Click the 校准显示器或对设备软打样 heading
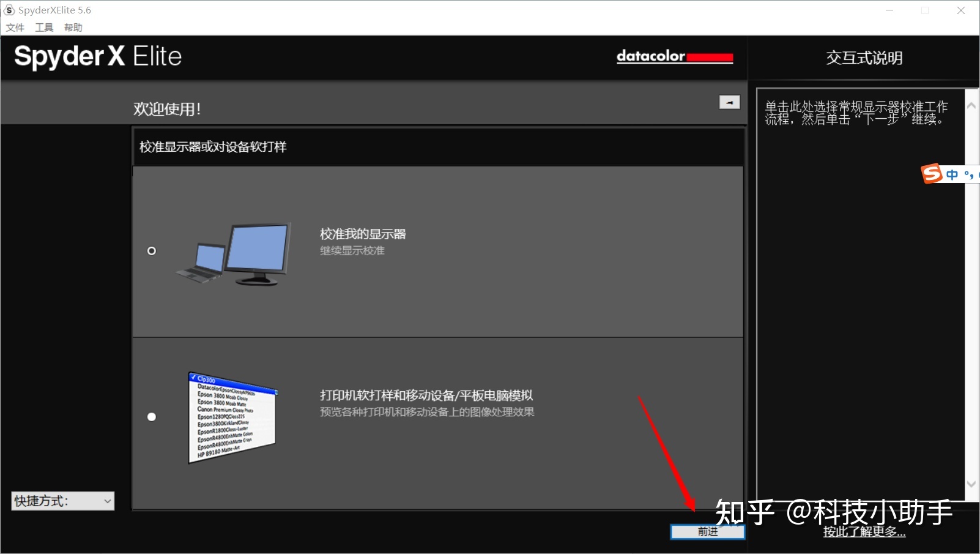980x554 pixels. click(x=213, y=147)
